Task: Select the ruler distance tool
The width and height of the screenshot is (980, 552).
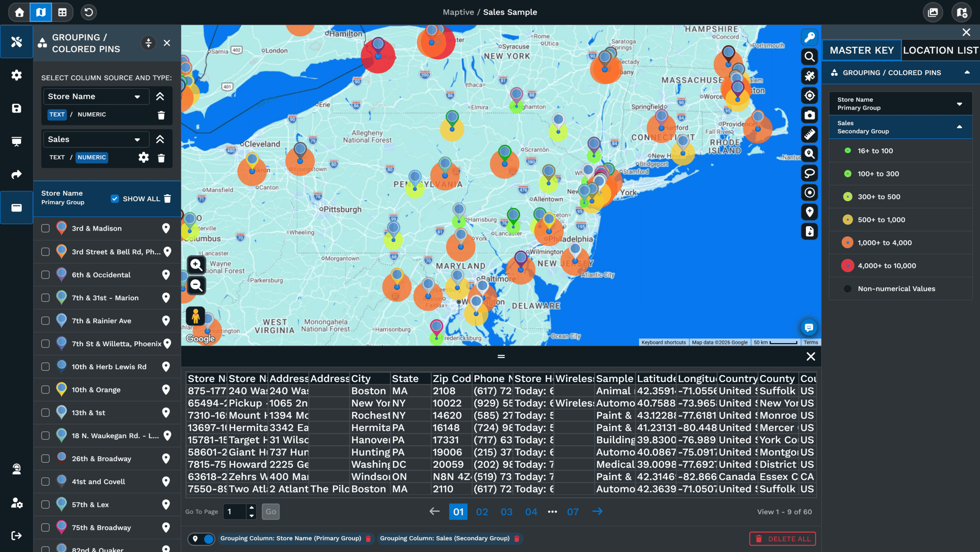Action: coord(809,134)
